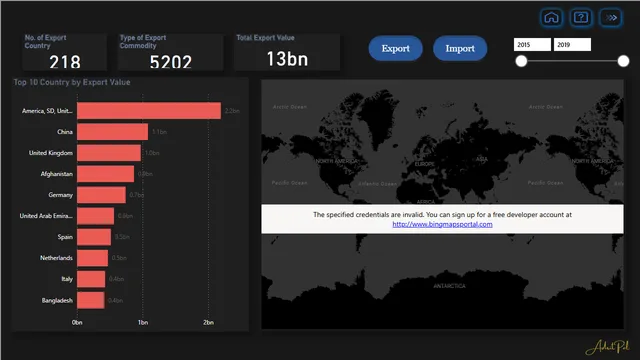This screenshot has height=360, width=640.
Task: Select the Netherlands bar
Action: [93, 258]
